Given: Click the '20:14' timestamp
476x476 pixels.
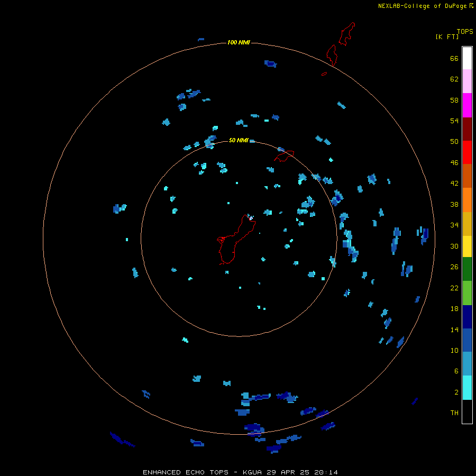Looking at the screenshot, I should click(326, 472).
